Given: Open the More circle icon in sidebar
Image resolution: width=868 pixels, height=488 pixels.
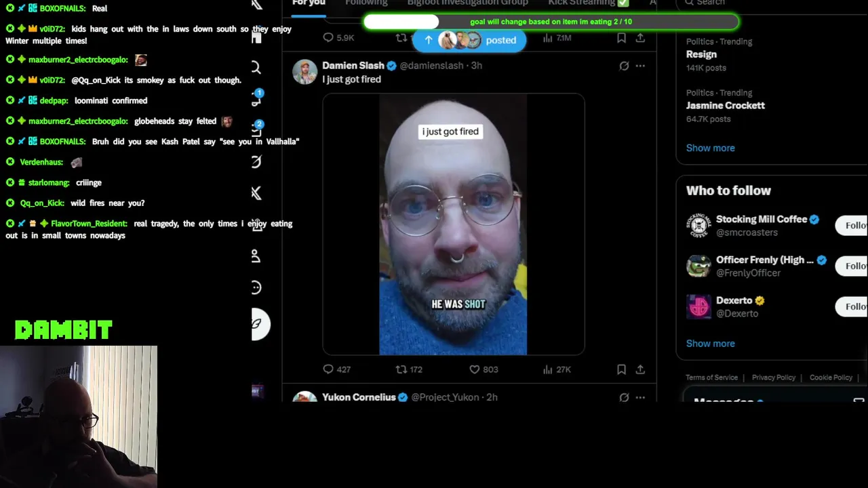Looking at the screenshot, I should (256, 288).
